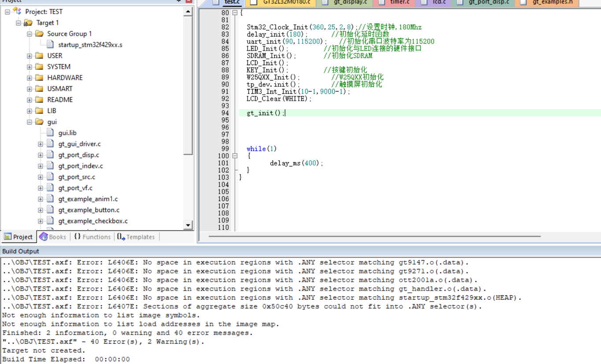Viewport: 601px width, 364px height.
Task: Click the file icon of gt_port_indev.c
Action: 50,165
